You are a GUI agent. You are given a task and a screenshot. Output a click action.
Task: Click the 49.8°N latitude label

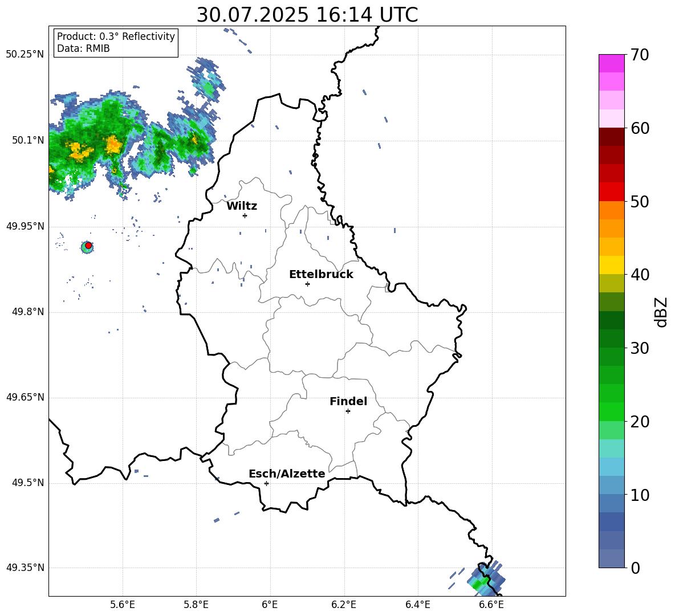28,312
